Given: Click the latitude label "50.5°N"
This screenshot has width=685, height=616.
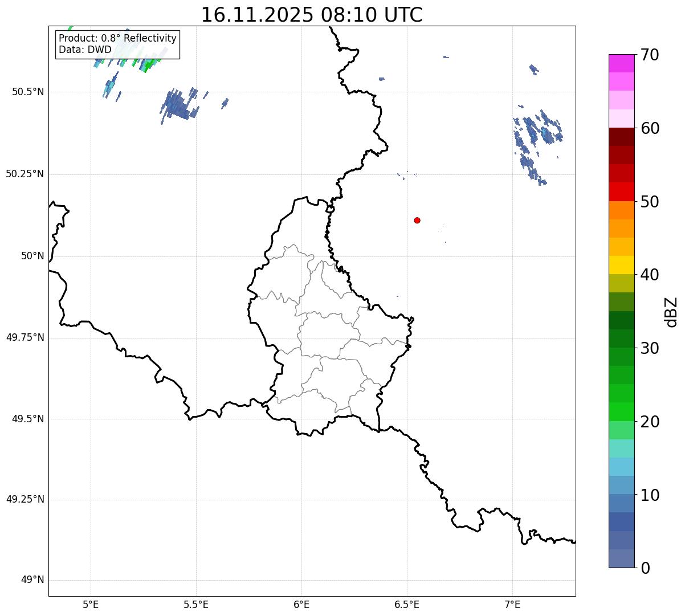Looking at the screenshot, I should [x=28, y=92].
